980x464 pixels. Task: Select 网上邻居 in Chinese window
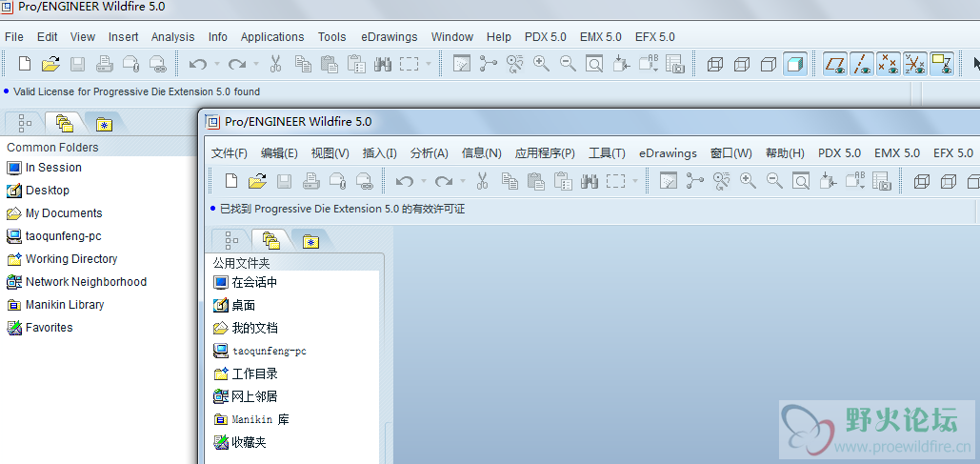pyautogui.click(x=246, y=396)
